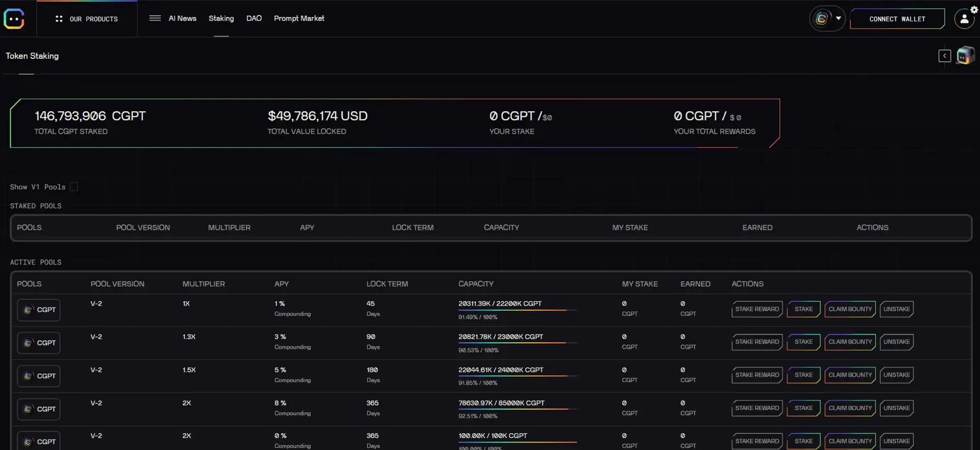Collapse the side panel with chevron arrow
The width and height of the screenshot is (980, 450).
click(944, 56)
